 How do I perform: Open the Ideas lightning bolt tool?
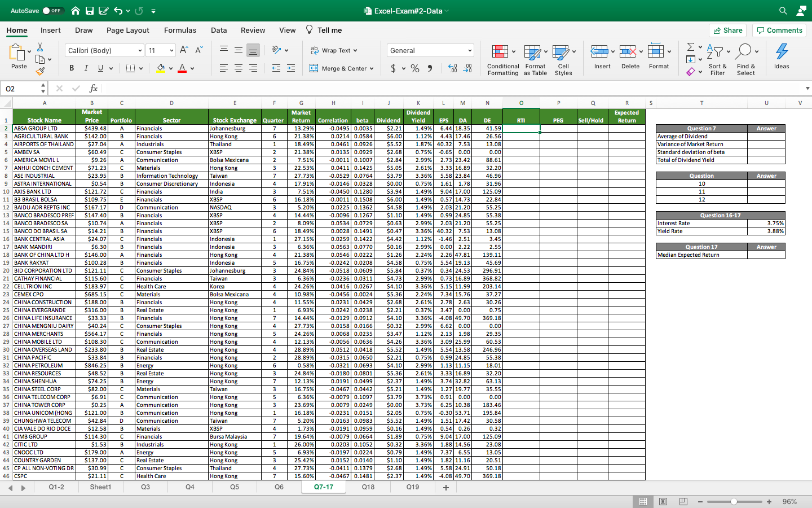click(x=782, y=52)
